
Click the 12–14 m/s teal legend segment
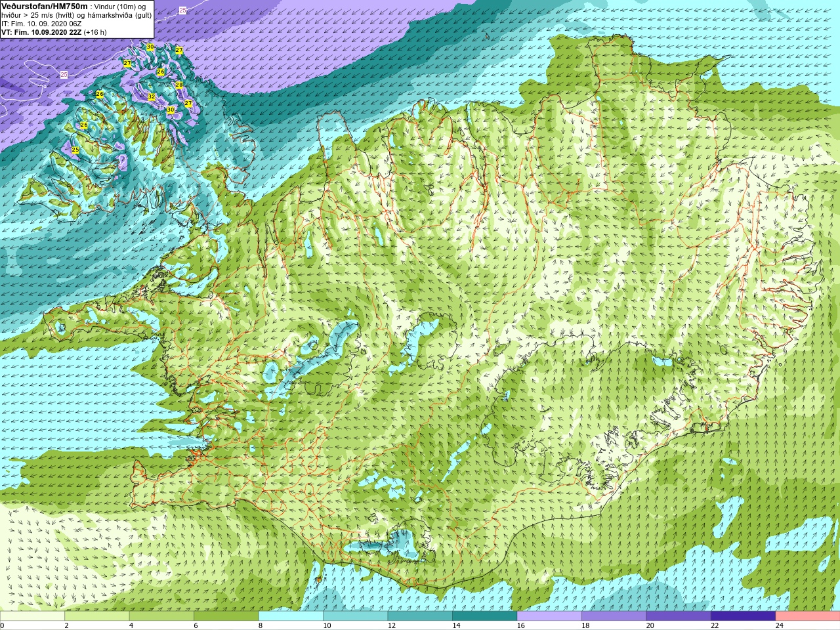tap(420, 616)
